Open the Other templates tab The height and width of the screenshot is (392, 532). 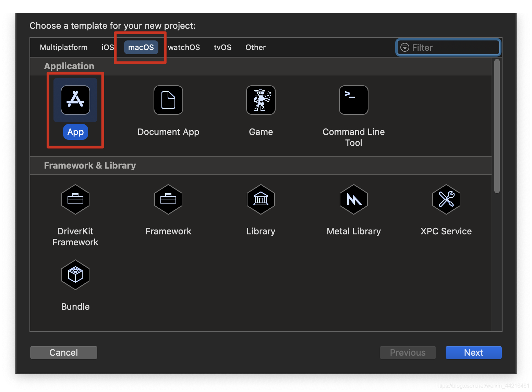click(x=256, y=47)
